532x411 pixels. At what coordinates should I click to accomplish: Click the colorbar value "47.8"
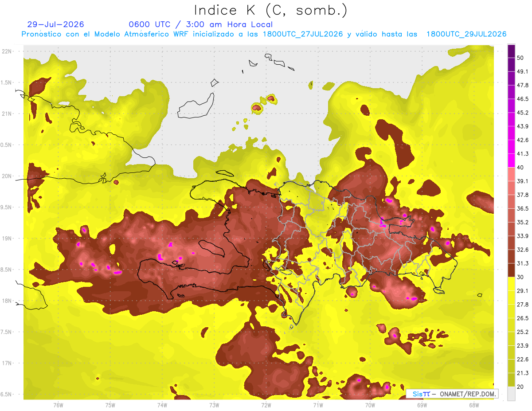point(523,85)
